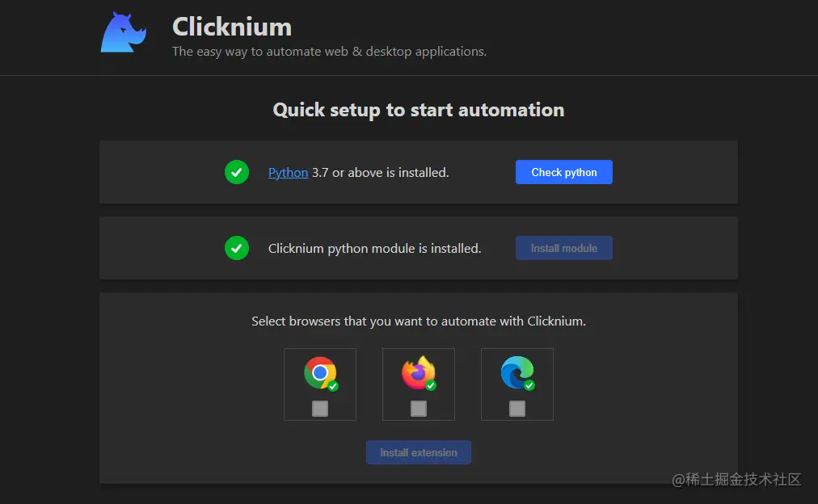Open the Python hyperlink
This screenshot has width=818, height=504.
pos(288,172)
